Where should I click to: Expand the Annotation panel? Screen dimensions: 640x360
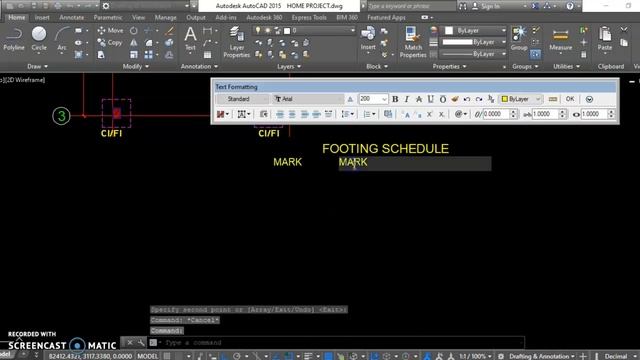(x=199, y=67)
